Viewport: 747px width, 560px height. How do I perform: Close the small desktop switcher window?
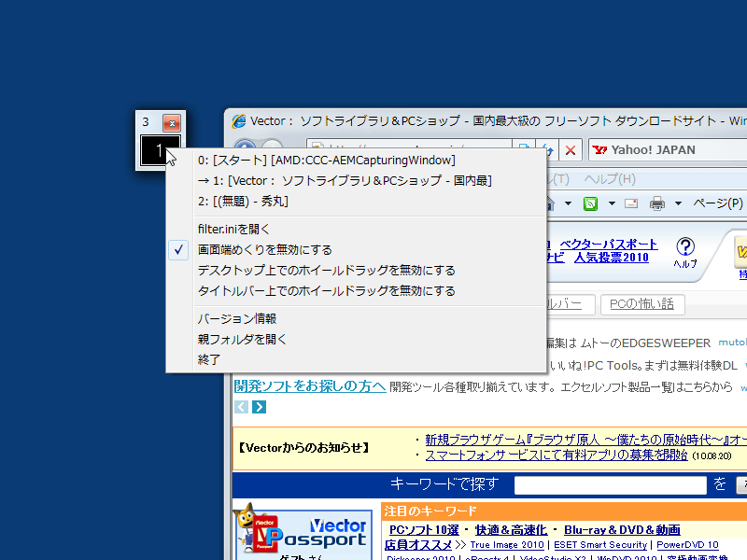coord(172,123)
